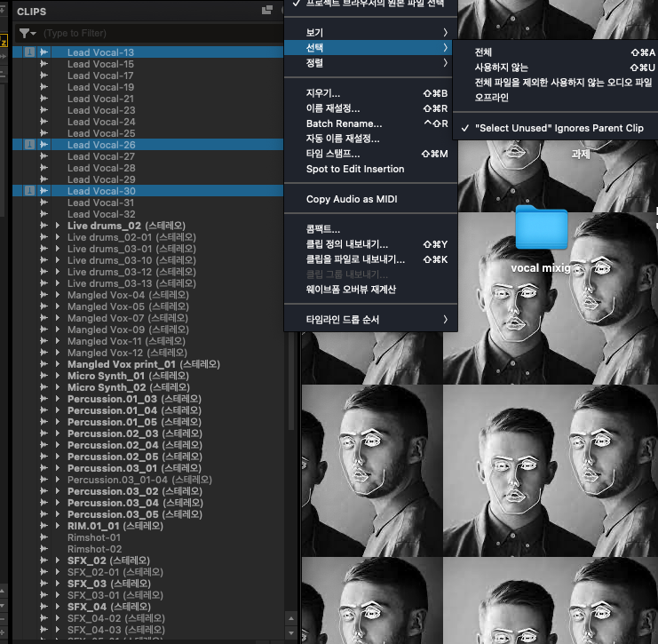Expand the Percussion.03_01-04 stereo clip

(58, 480)
